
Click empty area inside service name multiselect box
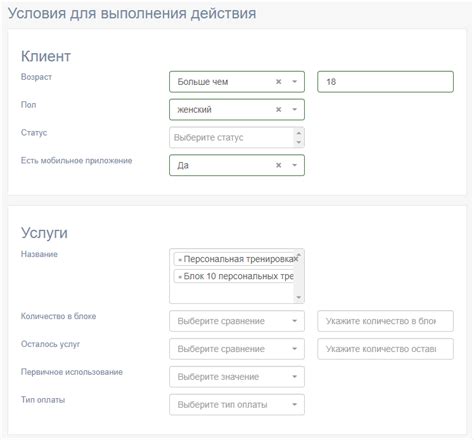point(232,293)
